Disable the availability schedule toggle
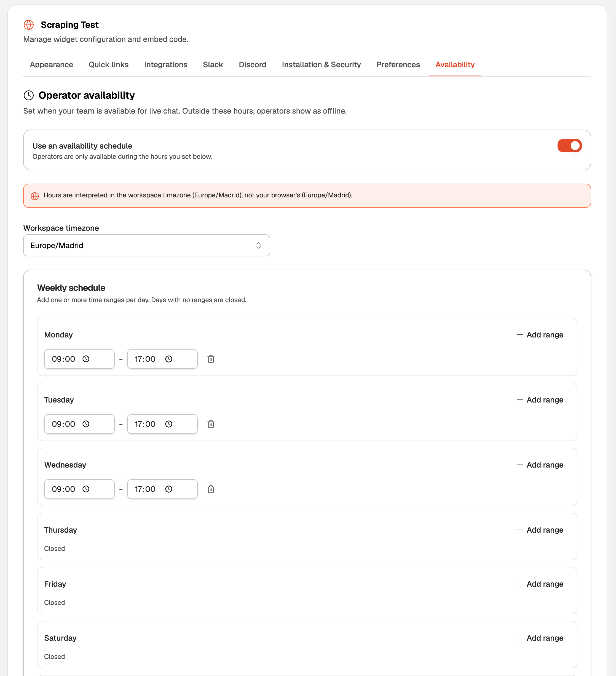The height and width of the screenshot is (676, 616). 569,146
